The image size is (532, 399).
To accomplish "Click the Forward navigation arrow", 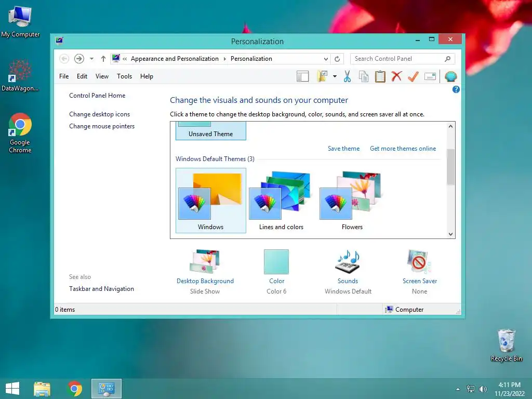I will [x=79, y=59].
